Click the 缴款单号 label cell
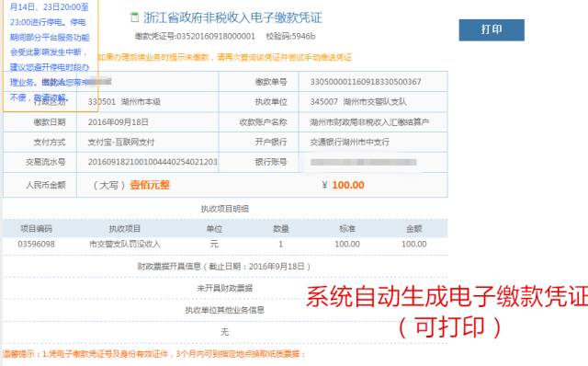 coord(271,82)
